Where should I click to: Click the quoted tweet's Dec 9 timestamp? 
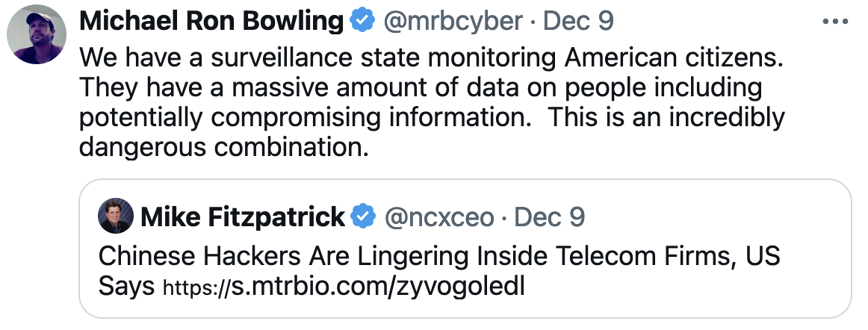tap(550, 217)
